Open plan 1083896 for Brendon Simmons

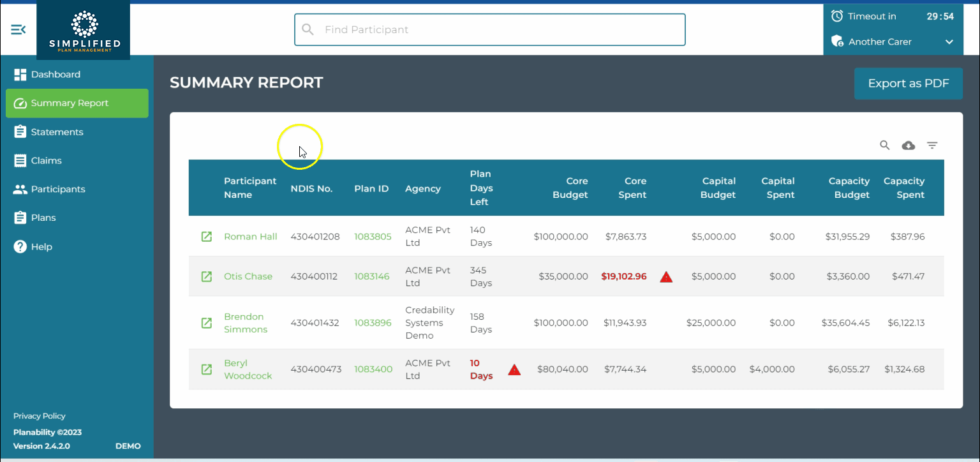click(x=373, y=322)
